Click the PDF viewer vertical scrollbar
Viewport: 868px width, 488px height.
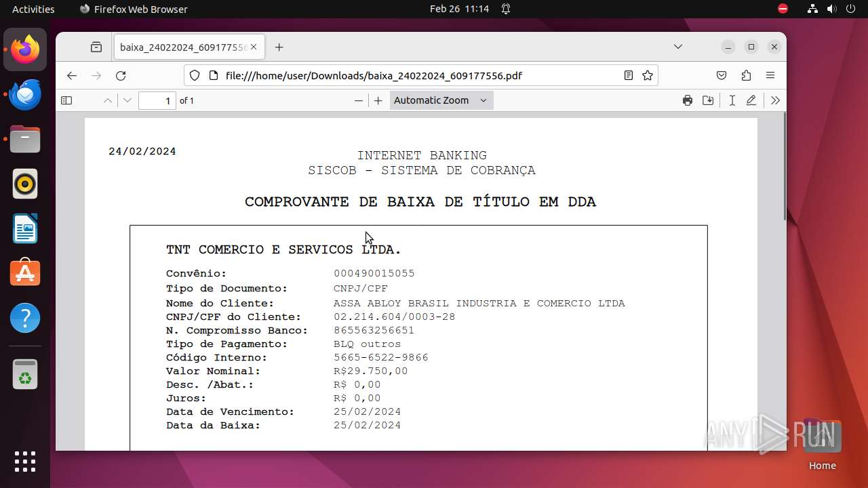click(x=785, y=166)
